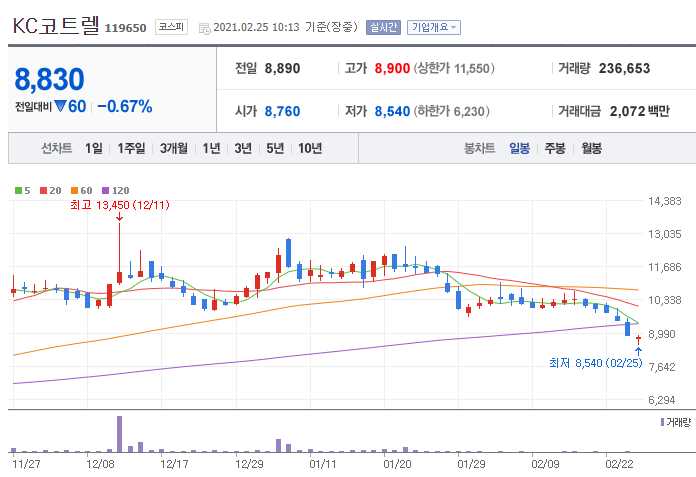Click the calendar icon beside the date
Viewport: 696px width, 477px height.
point(204,28)
